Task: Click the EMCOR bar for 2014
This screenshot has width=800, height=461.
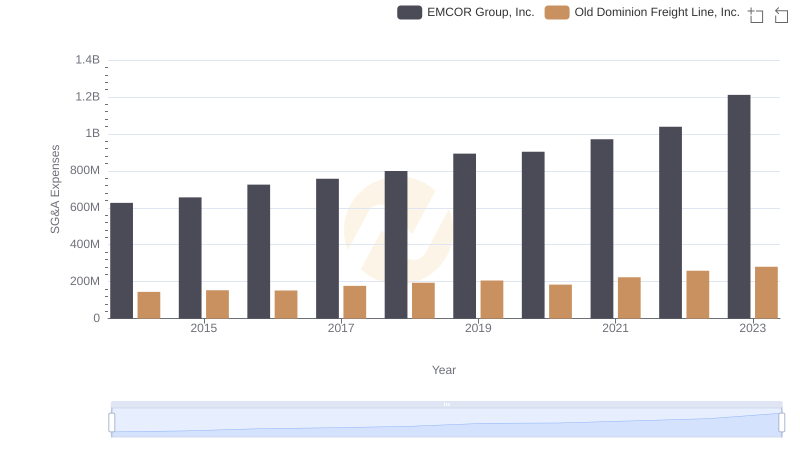Action: [x=121, y=261]
